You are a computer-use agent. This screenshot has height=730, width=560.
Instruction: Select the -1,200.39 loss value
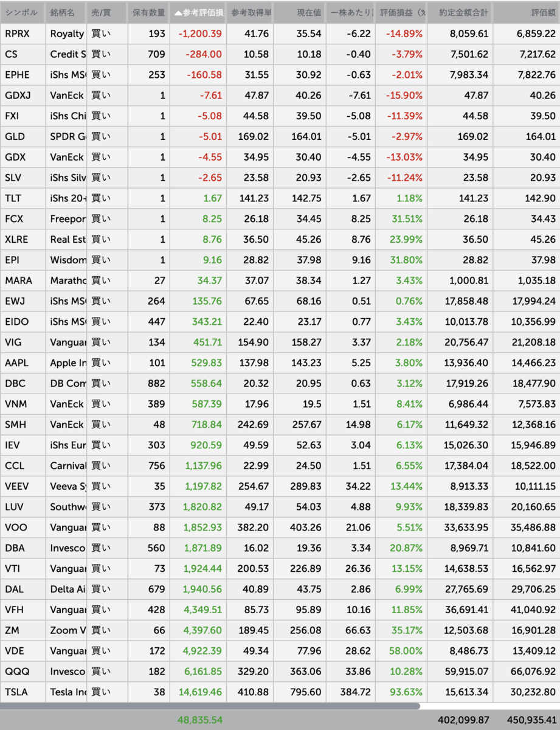[200, 34]
